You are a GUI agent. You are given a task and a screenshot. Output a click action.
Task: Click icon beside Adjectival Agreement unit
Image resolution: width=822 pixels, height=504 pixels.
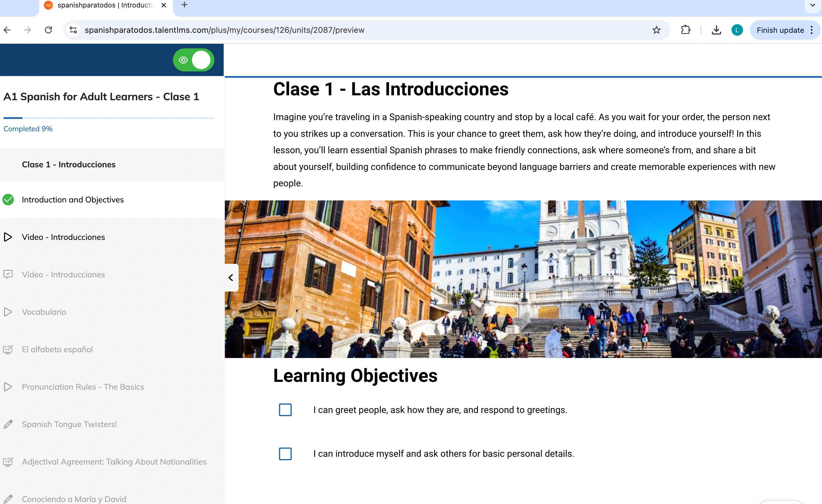click(x=8, y=462)
